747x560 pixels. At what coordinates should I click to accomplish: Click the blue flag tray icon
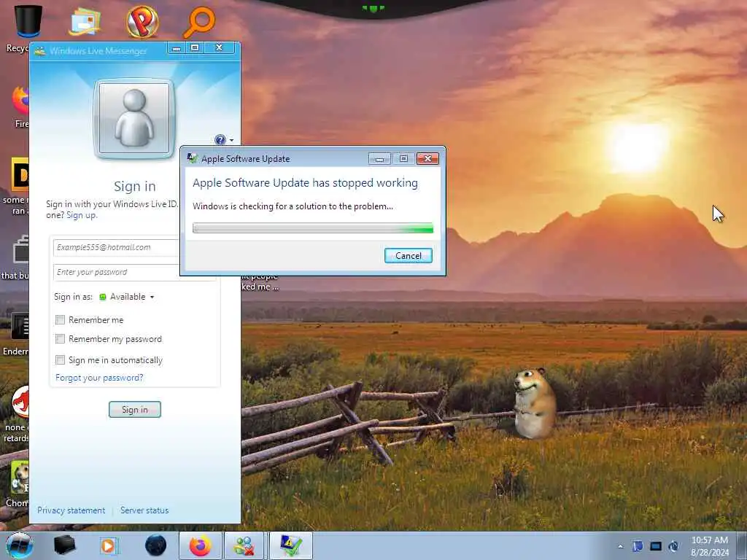(638, 546)
